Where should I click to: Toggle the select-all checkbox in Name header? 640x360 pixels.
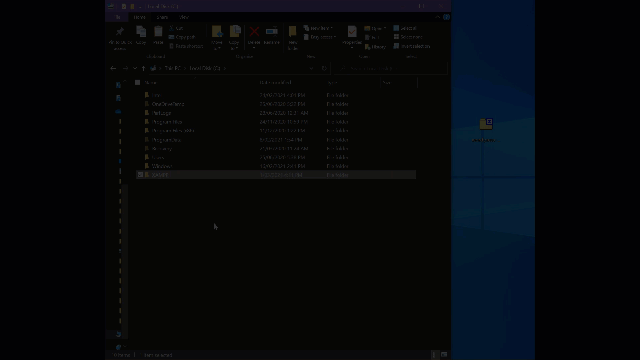click(x=138, y=82)
